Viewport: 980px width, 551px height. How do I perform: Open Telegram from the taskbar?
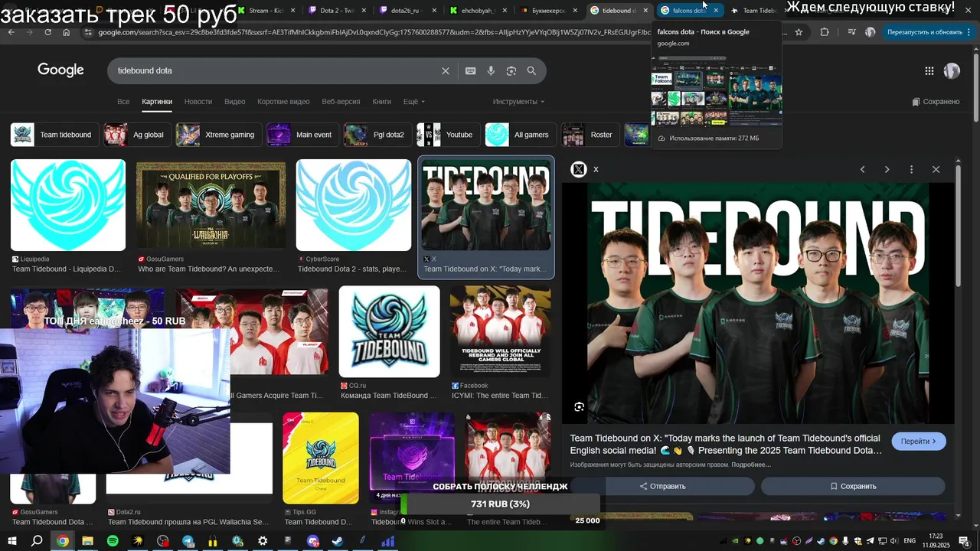point(188,541)
